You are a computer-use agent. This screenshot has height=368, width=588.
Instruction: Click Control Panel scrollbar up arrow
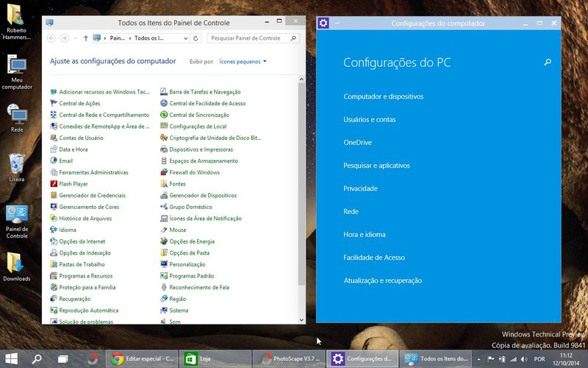click(x=301, y=79)
